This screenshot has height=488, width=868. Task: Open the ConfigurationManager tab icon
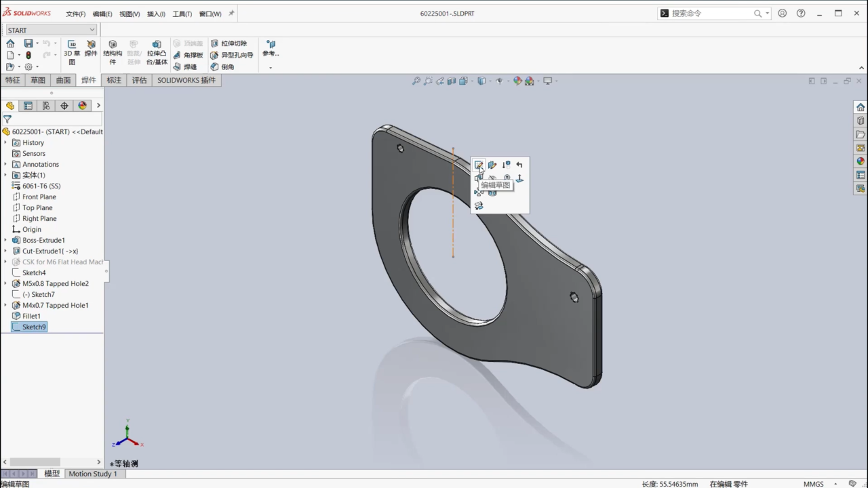click(46, 106)
